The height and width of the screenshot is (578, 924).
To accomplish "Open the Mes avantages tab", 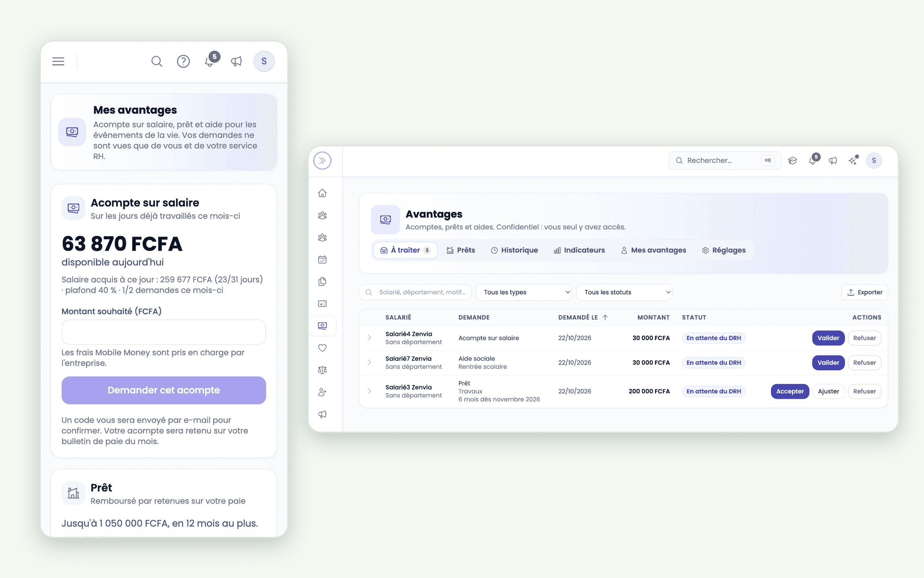I will click(653, 250).
